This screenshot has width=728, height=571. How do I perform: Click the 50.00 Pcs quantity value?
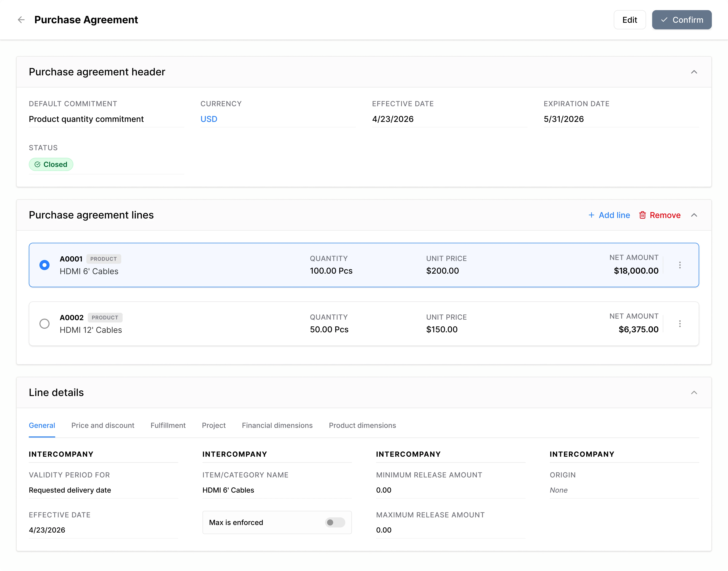[329, 329]
